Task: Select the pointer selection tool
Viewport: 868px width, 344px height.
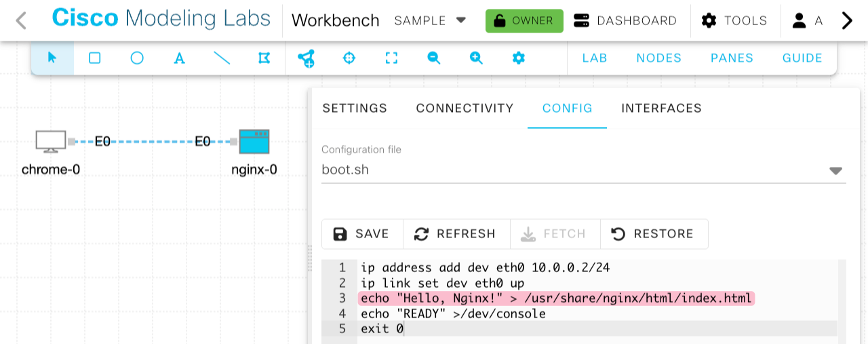Action: [x=52, y=58]
